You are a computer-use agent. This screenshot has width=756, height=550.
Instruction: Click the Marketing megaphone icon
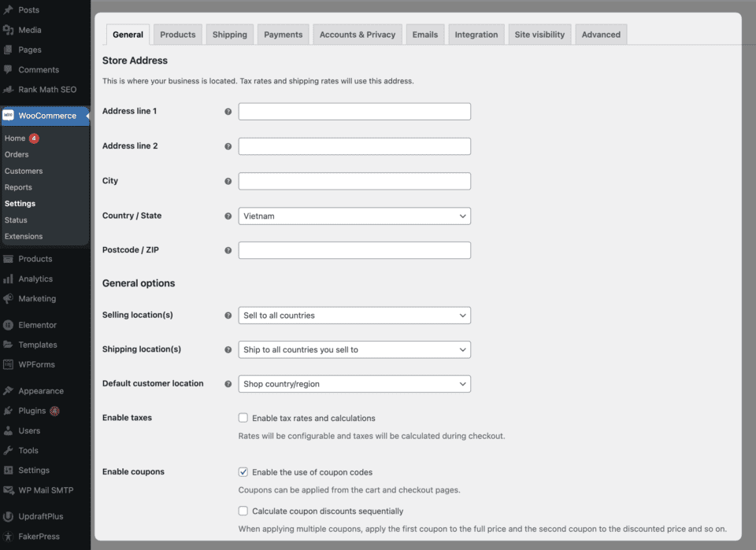[9, 299]
